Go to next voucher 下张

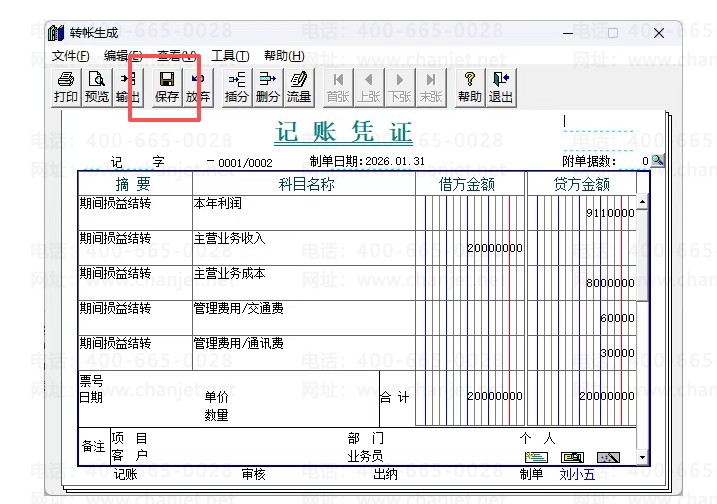[400, 87]
